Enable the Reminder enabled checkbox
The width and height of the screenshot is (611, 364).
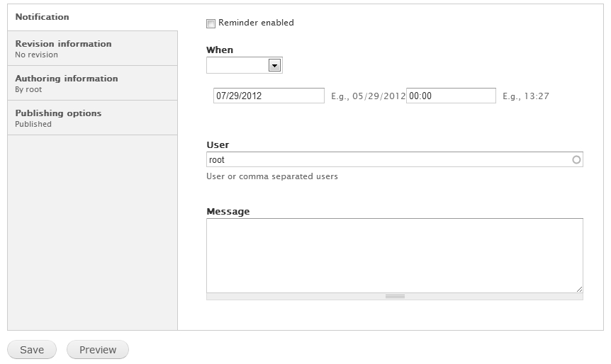tap(211, 23)
